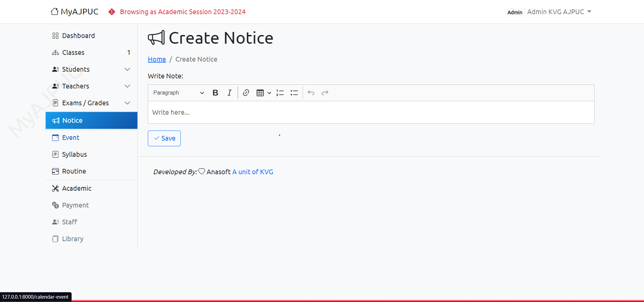The width and height of the screenshot is (644, 302).
Task: Open the Admin KVG AJPUC user dropdown
Action: click(559, 12)
